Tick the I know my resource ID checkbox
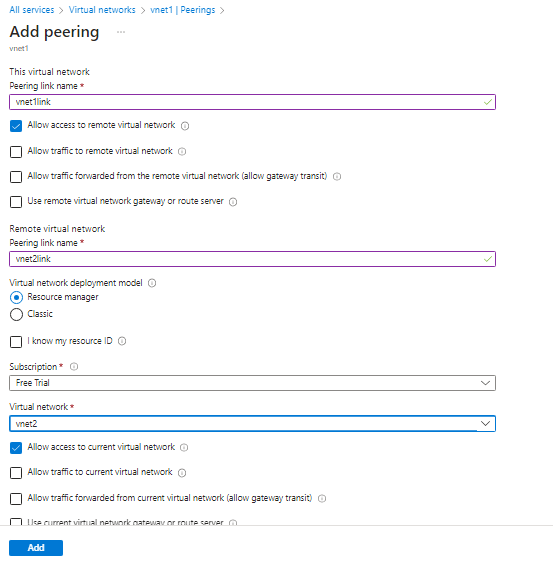The image size is (553, 566). (x=16, y=341)
